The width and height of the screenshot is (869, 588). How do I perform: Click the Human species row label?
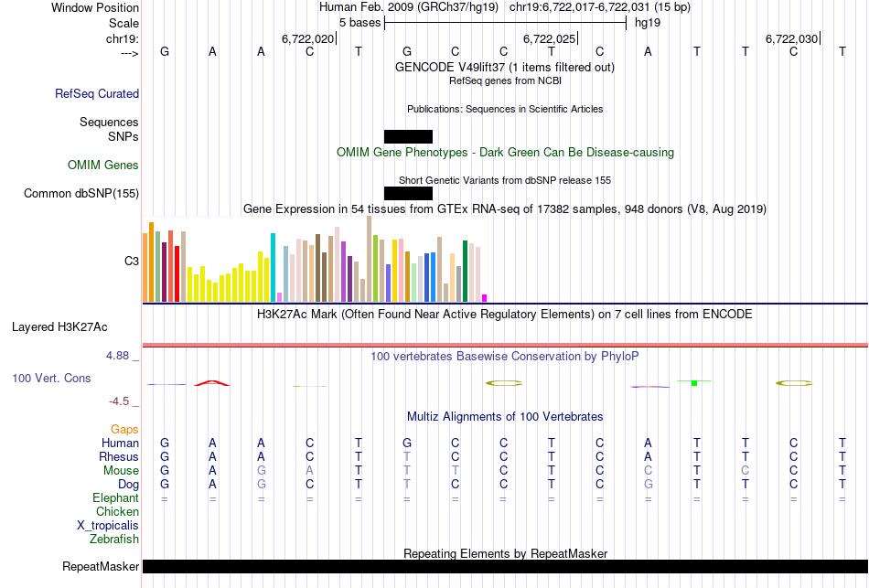click(120, 443)
